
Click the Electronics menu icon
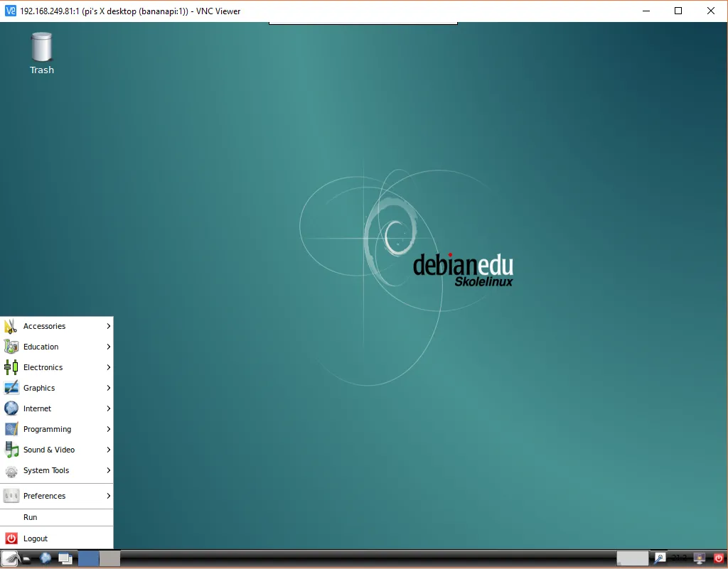click(11, 367)
